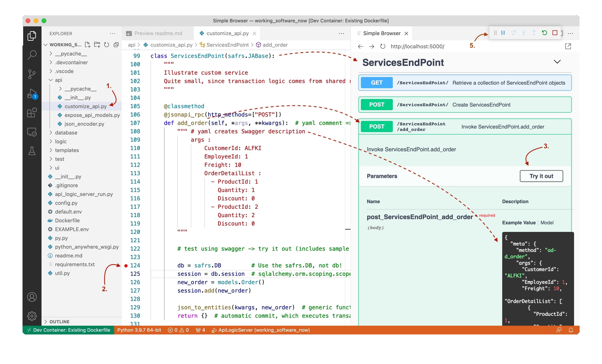
Task: Open Source Control view
Action: 32,74
